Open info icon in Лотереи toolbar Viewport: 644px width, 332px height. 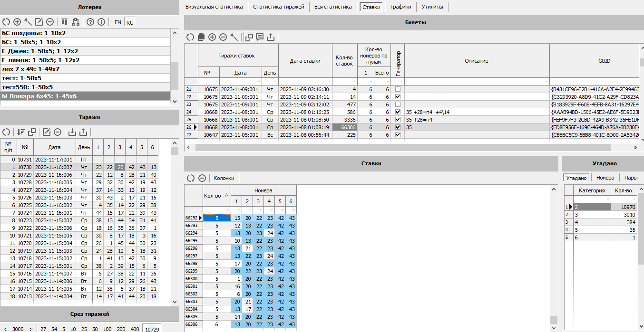(101, 22)
